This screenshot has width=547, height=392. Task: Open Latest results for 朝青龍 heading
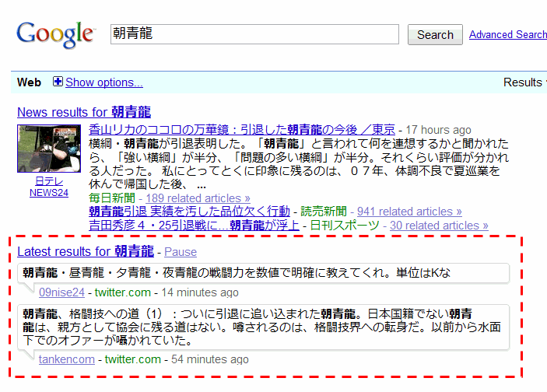[86, 251]
